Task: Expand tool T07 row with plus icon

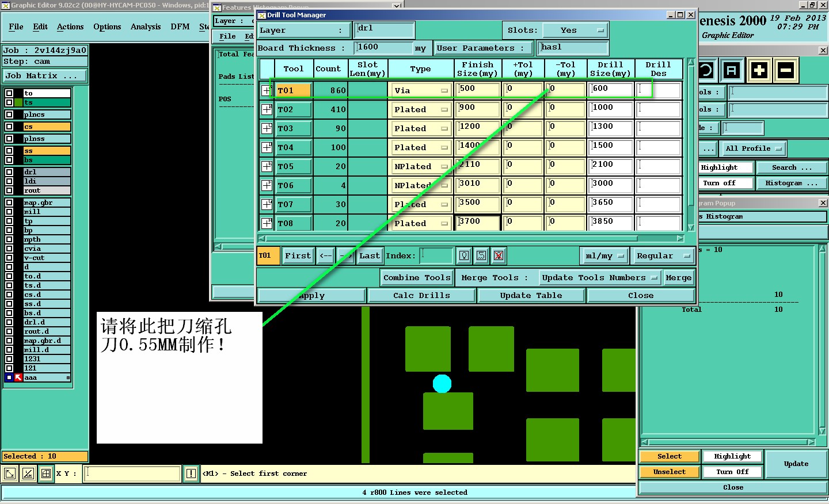Action: pos(267,204)
